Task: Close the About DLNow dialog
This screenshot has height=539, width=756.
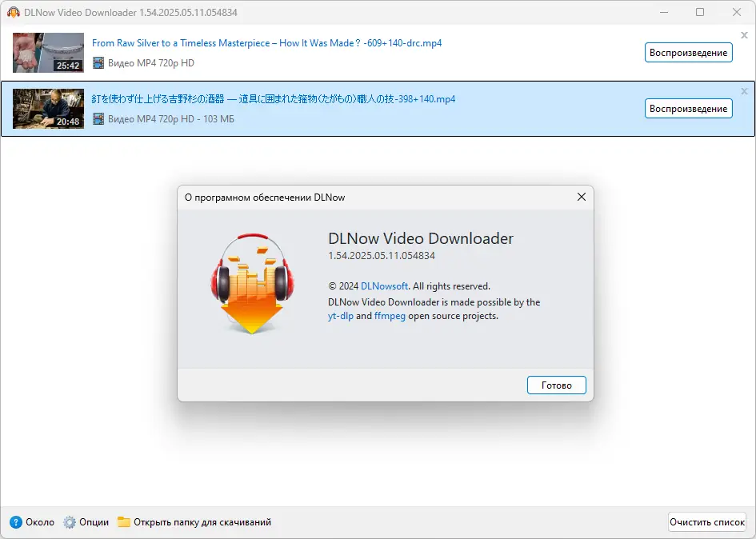Action: pyautogui.click(x=582, y=197)
